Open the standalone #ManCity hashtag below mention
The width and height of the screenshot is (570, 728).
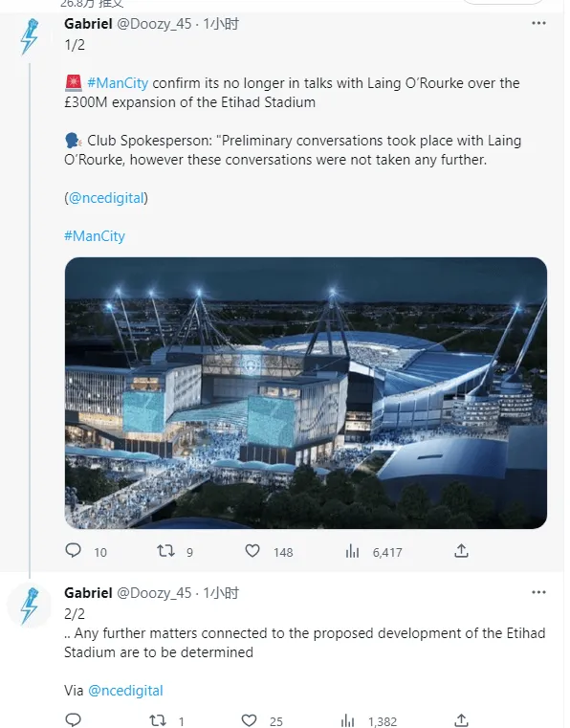[95, 236]
